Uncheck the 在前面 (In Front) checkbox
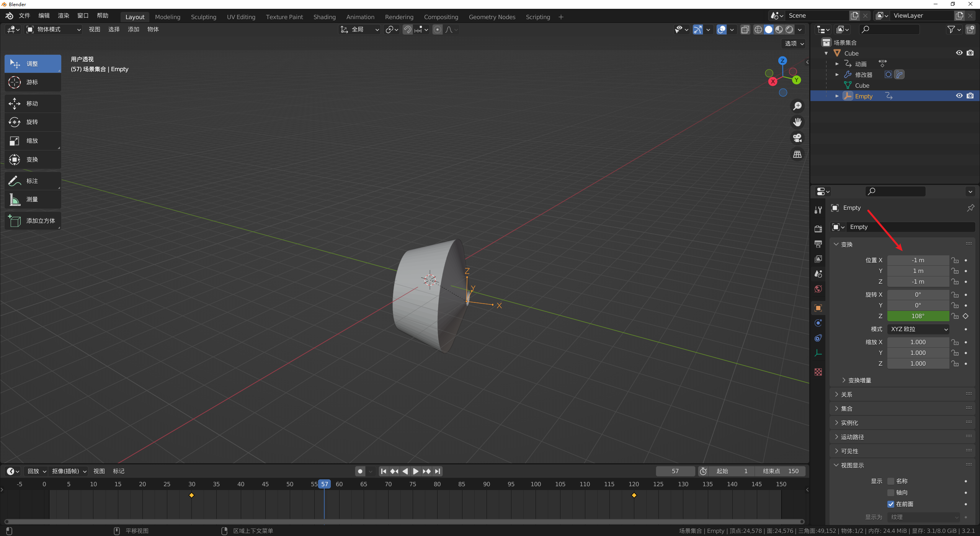980x536 pixels. (x=891, y=504)
